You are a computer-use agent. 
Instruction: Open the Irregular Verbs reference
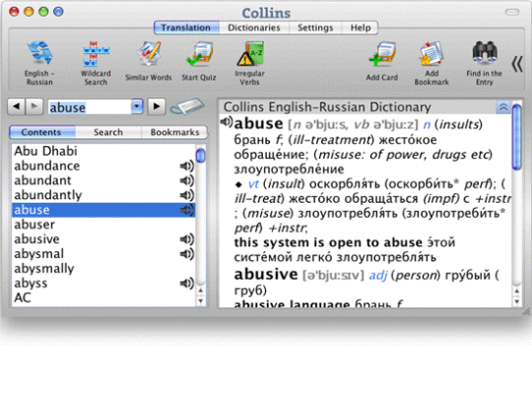(x=249, y=63)
